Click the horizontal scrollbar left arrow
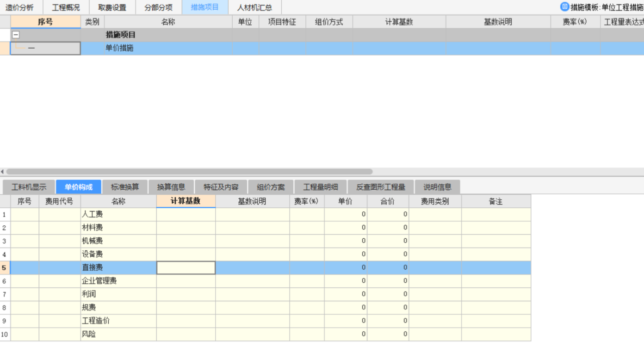This screenshot has width=644, height=347. pyautogui.click(x=2, y=172)
